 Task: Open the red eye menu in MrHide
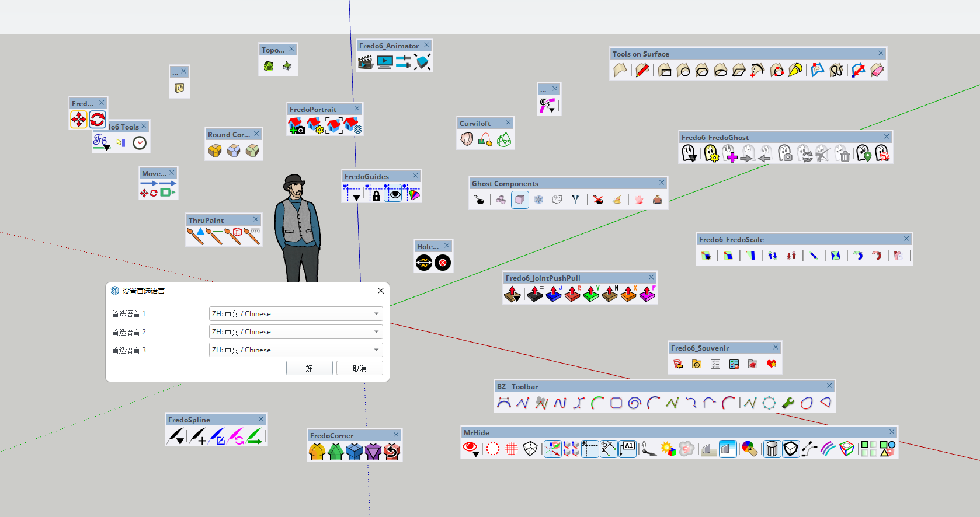tap(471, 449)
